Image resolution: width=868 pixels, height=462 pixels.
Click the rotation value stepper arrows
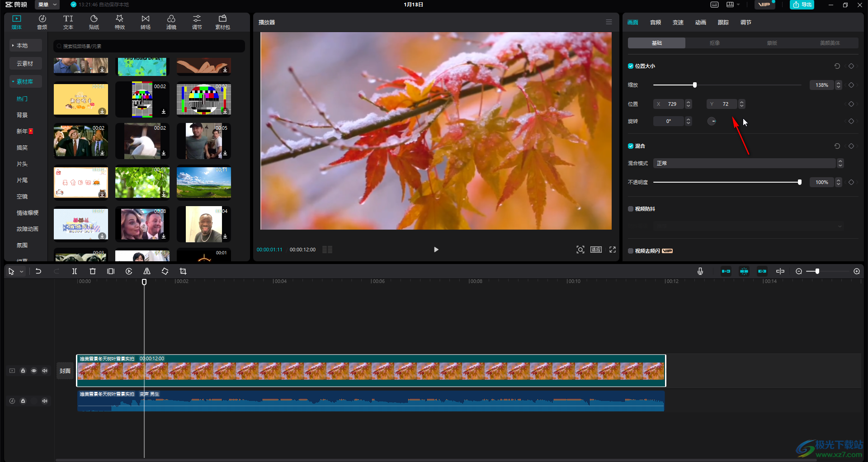(x=689, y=121)
